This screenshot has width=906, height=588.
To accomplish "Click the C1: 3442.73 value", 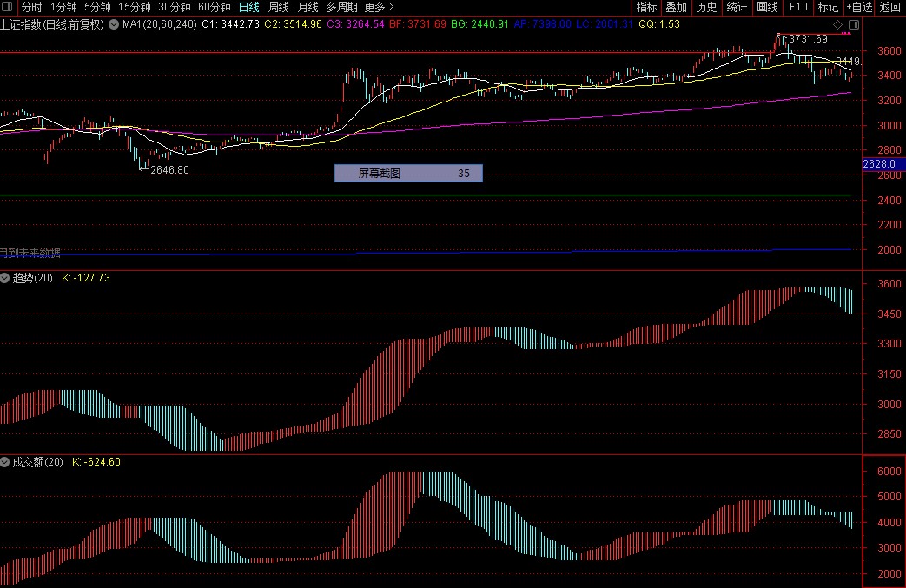I will 230,24.
